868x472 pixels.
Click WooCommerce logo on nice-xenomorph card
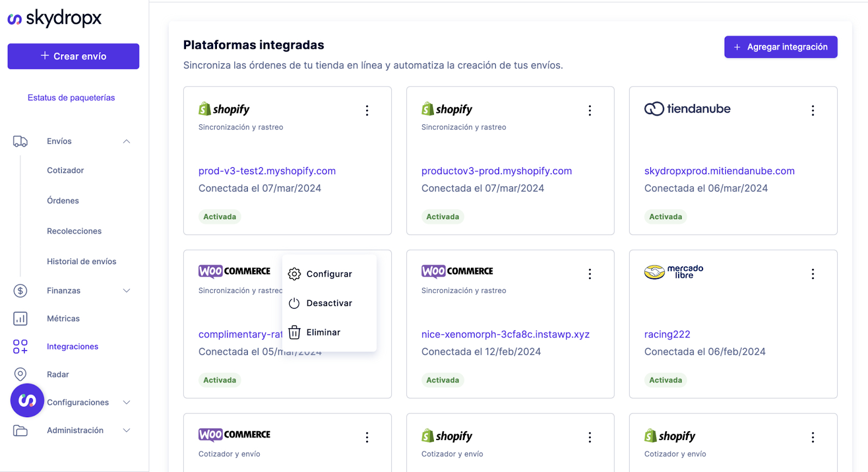(457, 271)
